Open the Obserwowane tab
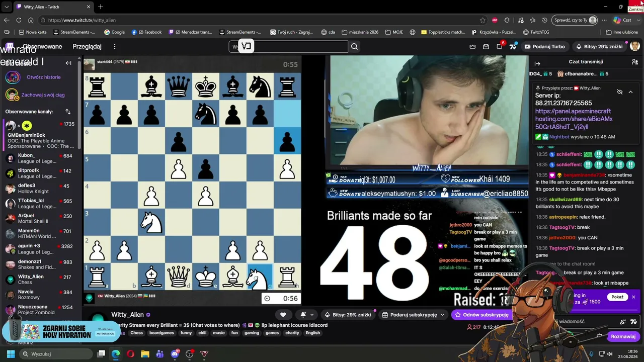The image size is (644, 362). point(42,47)
